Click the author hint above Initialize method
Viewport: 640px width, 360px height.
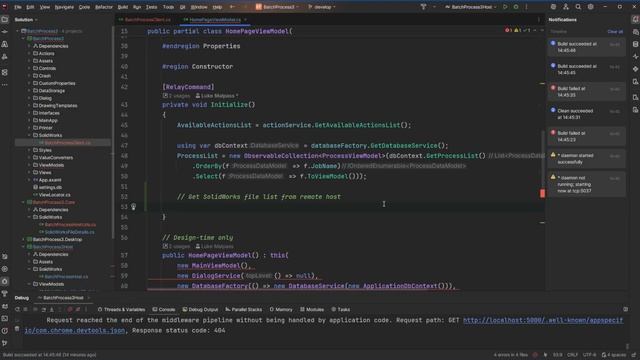217,96
